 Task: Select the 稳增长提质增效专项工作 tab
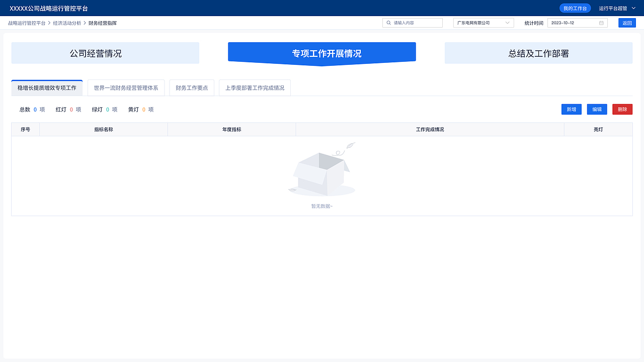[47, 87]
